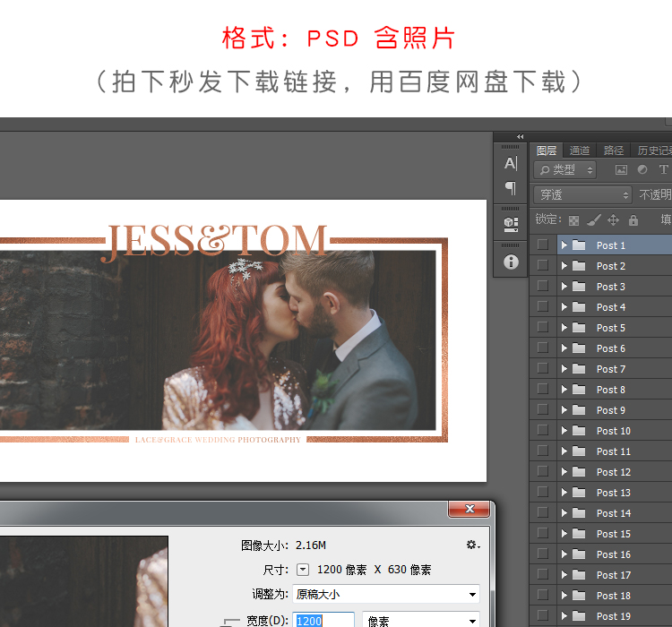Toggle visibility box for Post 12

(543, 471)
